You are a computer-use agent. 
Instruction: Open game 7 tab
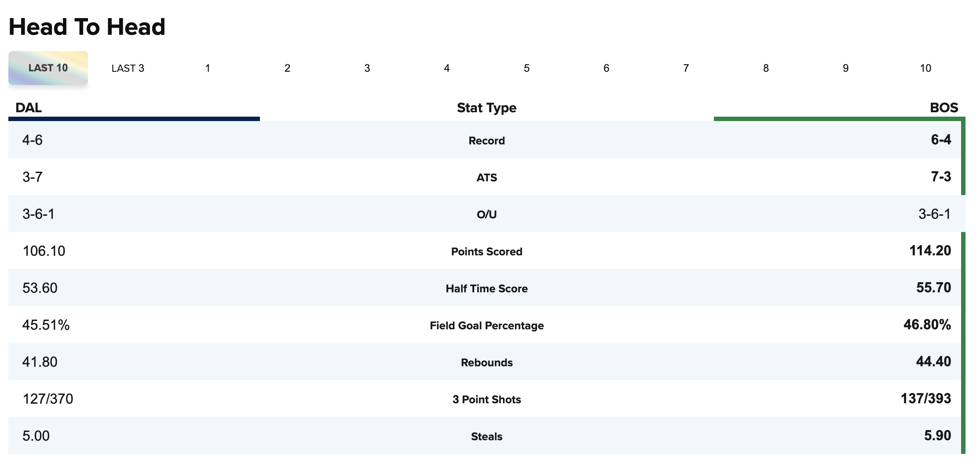point(686,68)
